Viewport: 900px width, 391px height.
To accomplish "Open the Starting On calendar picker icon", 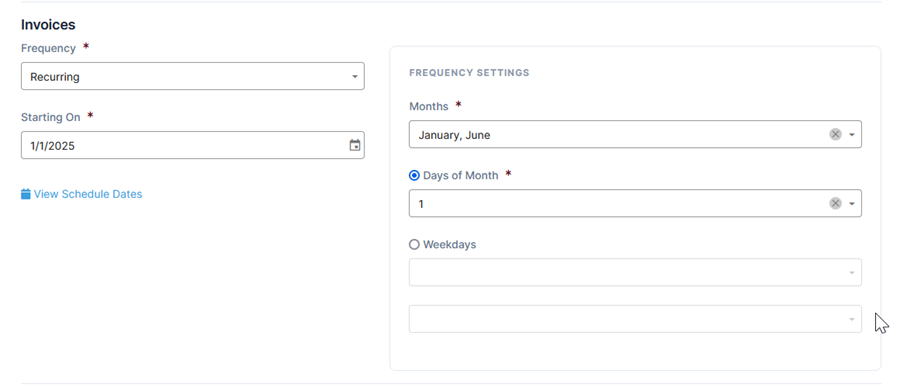I will [355, 145].
